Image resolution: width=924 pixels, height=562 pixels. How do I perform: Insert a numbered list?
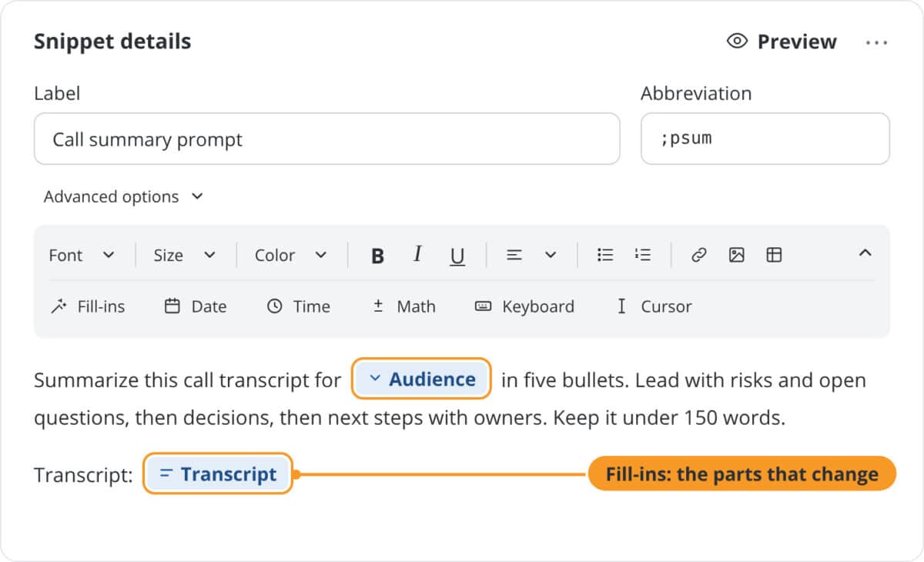click(x=643, y=255)
